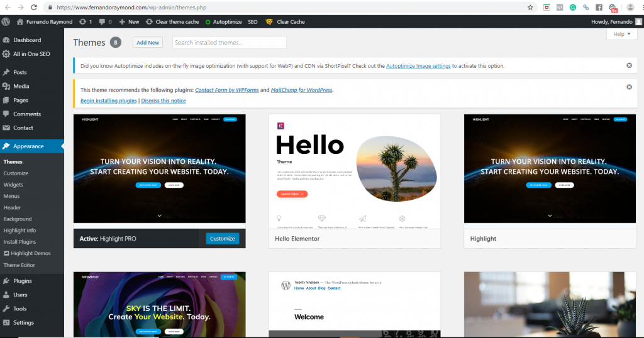The width and height of the screenshot is (644, 338).
Task: Focus the Search installed themes field
Action: pos(229,43)
